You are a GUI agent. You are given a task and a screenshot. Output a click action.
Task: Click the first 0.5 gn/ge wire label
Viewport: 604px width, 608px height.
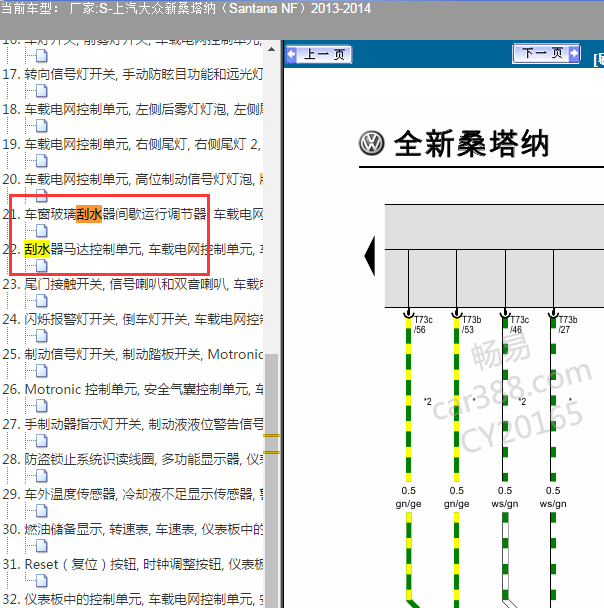408,497
